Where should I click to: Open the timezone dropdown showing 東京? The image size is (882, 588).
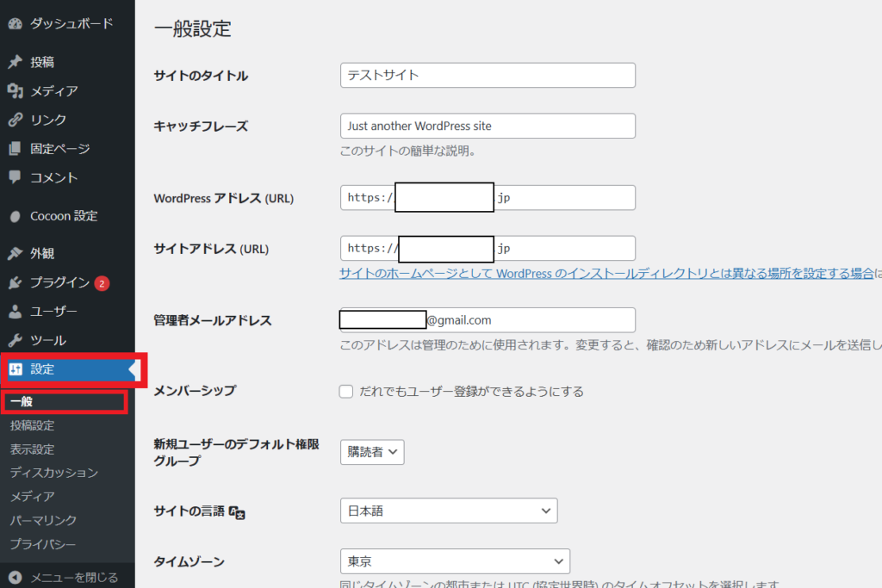[455, 561]
